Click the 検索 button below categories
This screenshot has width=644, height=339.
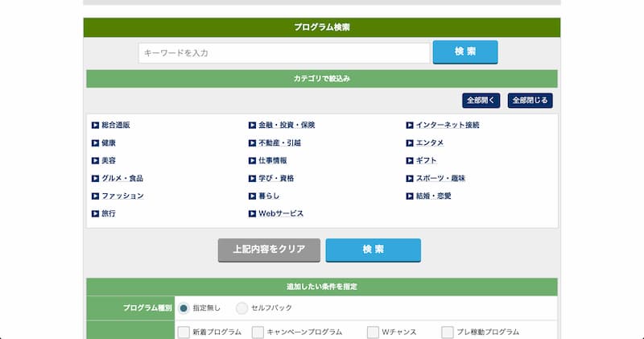coord(374,250)
